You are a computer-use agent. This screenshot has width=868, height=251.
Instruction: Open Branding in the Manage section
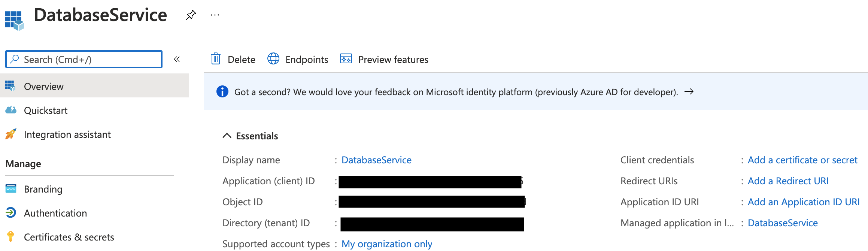click(43, 189)
